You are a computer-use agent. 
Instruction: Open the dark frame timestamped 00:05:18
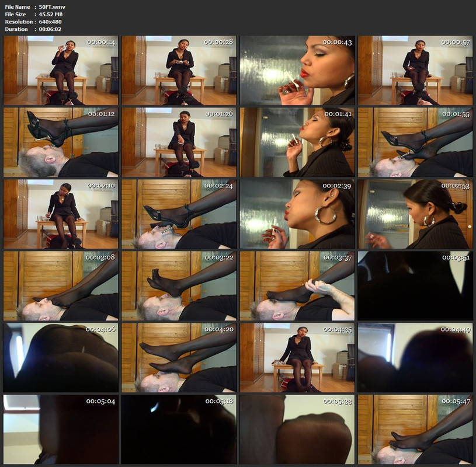179,430
